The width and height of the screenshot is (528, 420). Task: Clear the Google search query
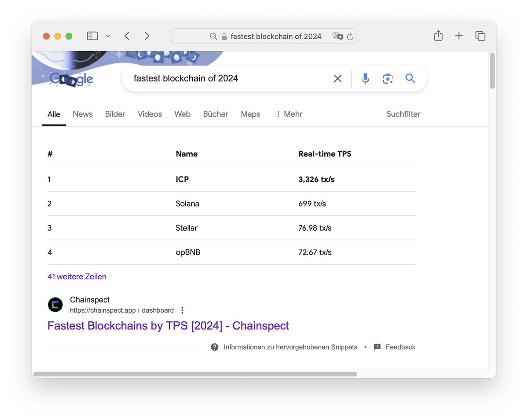point(337,79)
